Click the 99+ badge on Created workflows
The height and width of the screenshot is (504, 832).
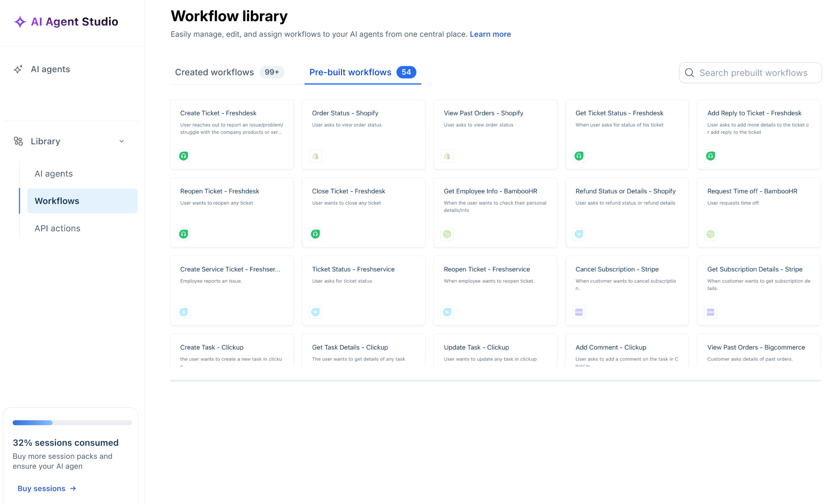(x=272, y=72)
